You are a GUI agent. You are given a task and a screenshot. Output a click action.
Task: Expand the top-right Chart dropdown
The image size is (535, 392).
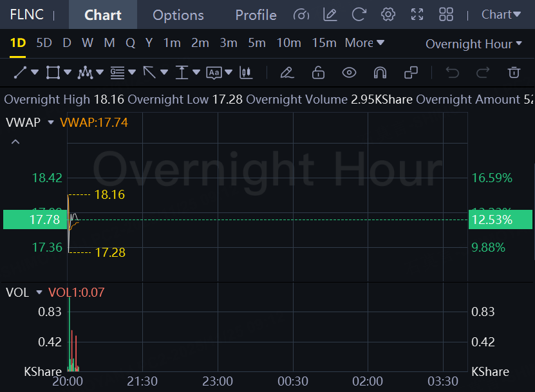(x=501, y=15)
